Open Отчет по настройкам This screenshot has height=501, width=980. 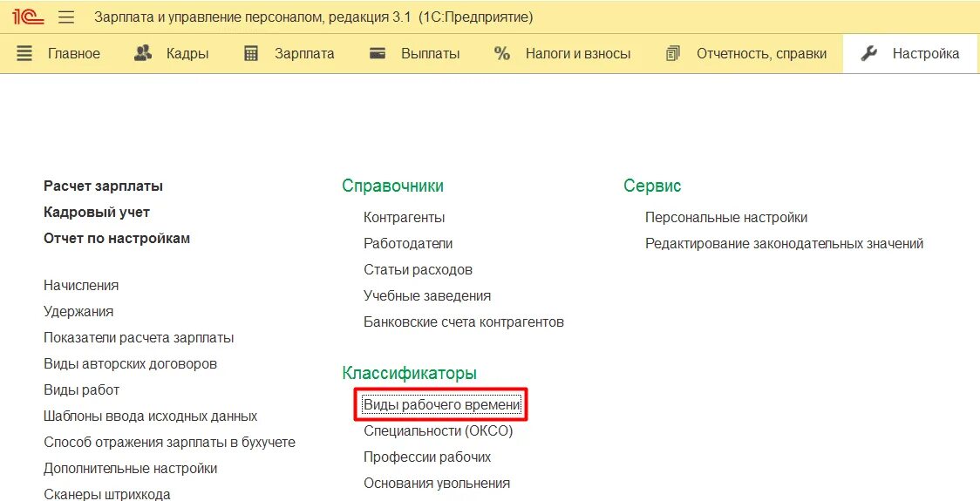coord(117,239)
